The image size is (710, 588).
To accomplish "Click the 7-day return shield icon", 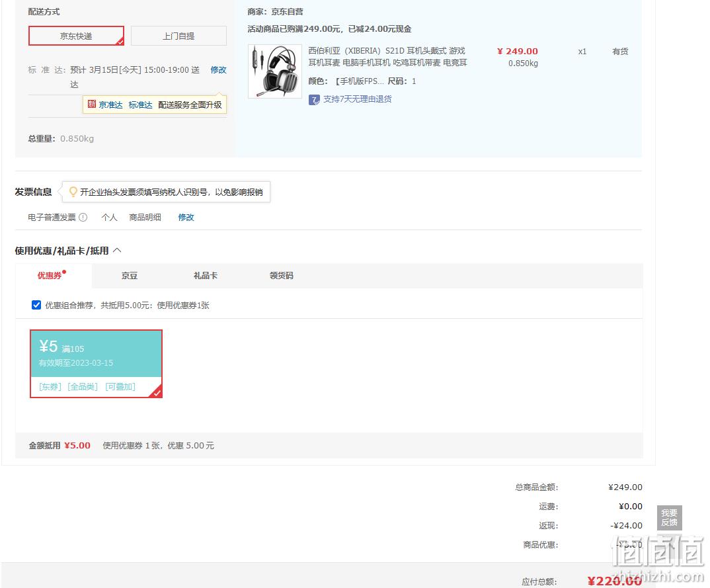I will 314,99.
